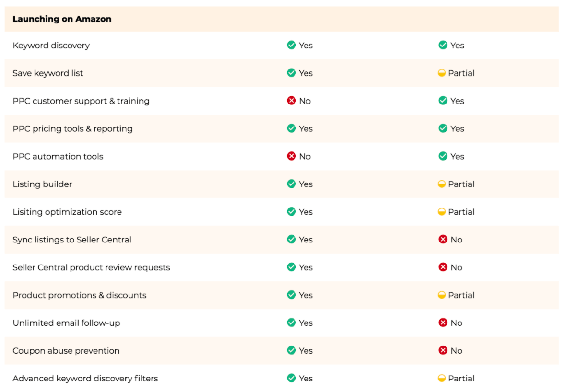Click red X icon for PPC customer support & training

pyautogui.click(x=291, y=101)
